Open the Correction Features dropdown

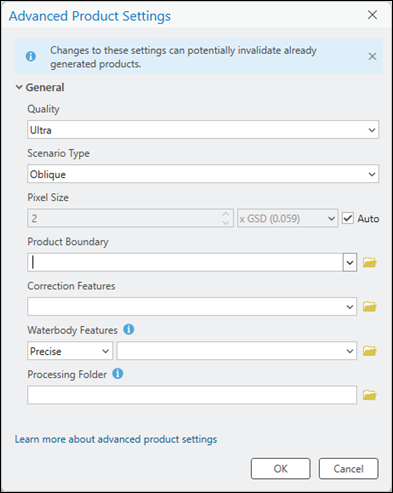click(192, 307)
